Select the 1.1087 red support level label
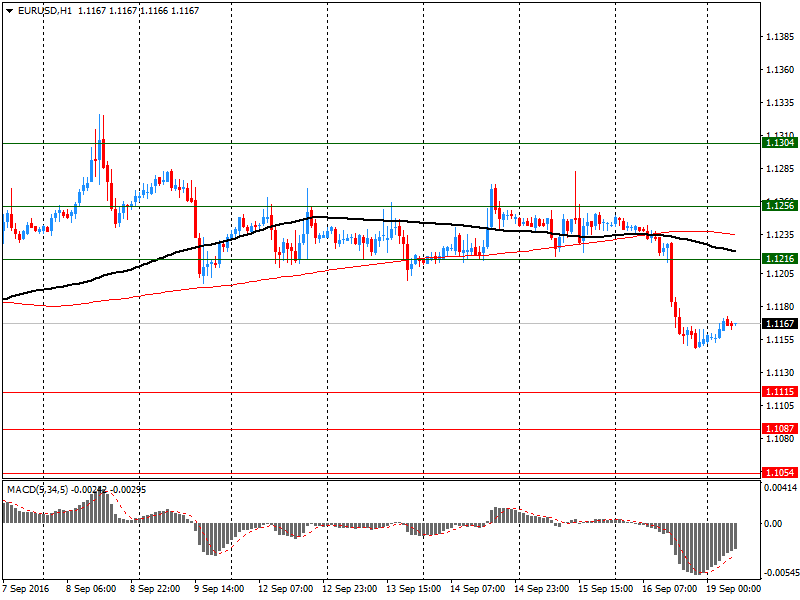 pos(779,429)
